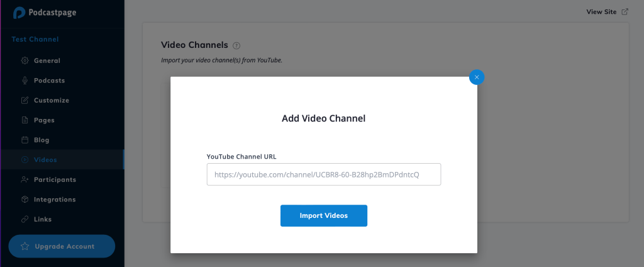Click the Add Video Channel heading
644x267 pixels.
(x=324, y=118)
